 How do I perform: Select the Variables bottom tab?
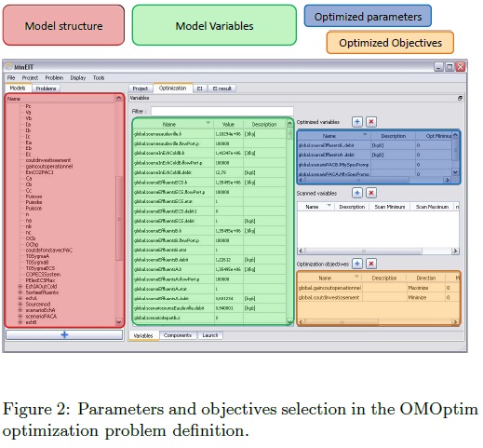[x=143, y=335]
